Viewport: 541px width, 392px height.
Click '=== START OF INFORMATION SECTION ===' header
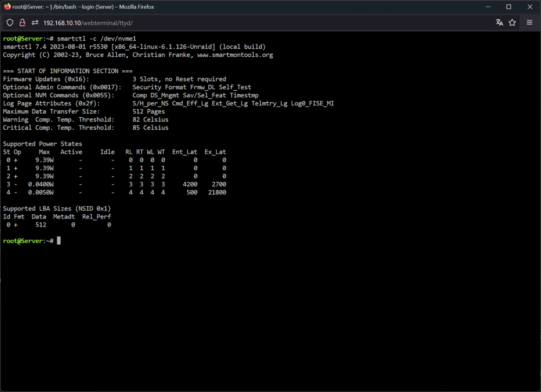pyautogui.click(x=68, y=71)
